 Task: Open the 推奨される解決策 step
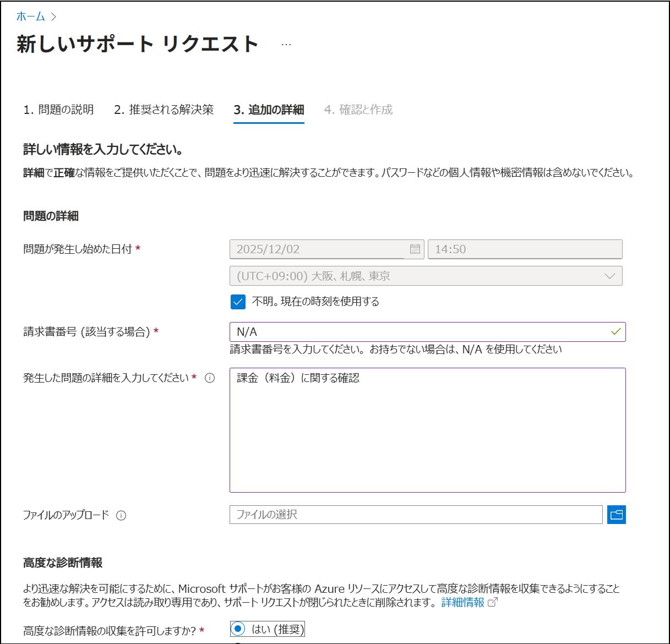click(x=163, y=110)
